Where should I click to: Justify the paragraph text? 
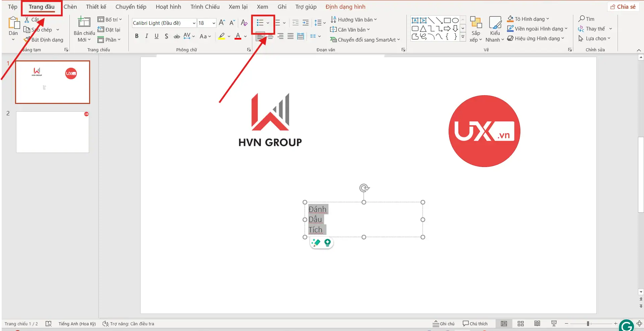pos(291,36)
